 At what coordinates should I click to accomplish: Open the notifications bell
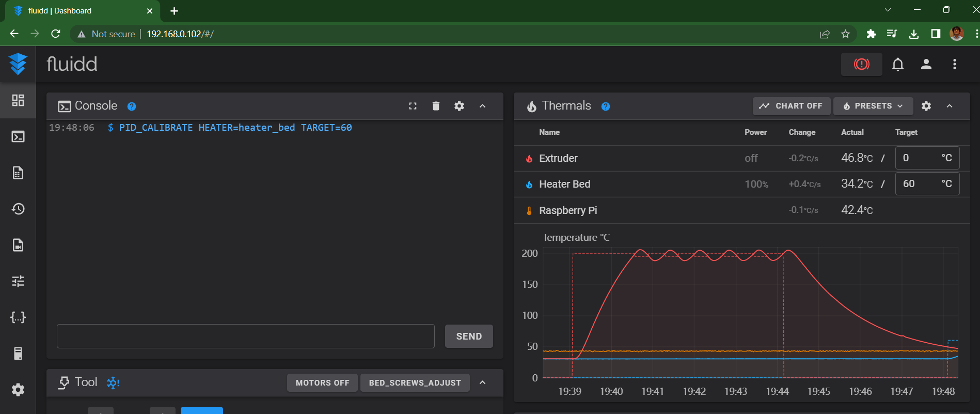pyautogui.click(x=898, y=64)
